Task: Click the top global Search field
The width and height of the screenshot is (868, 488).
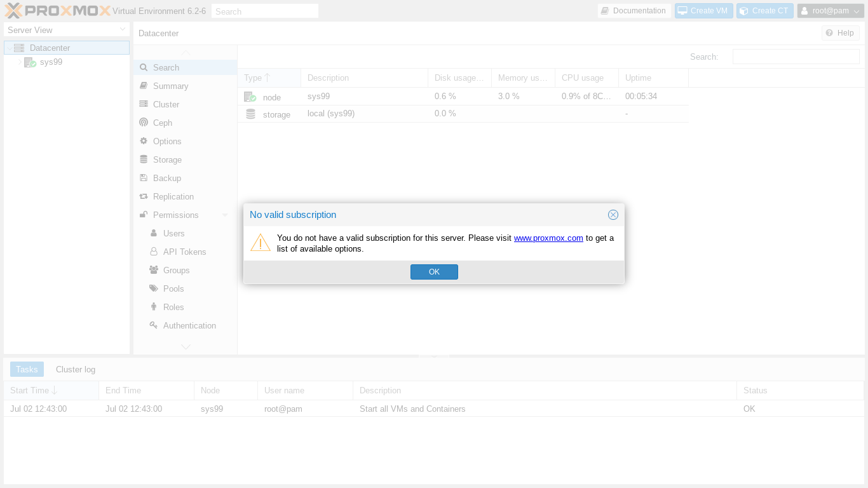Action: (264, 11)
